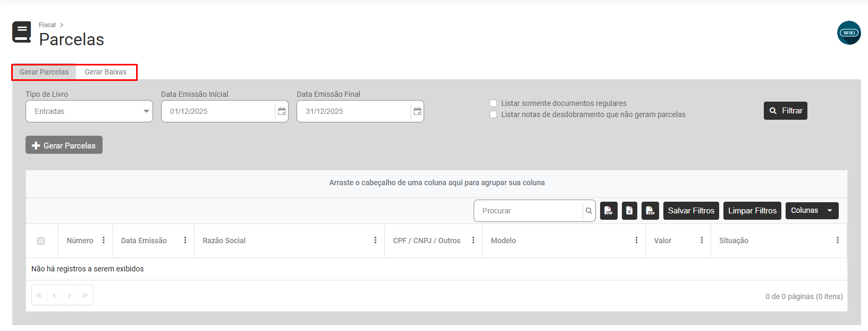
Task: Open the Colunas dropdown
Action: [x=812, y=211]
